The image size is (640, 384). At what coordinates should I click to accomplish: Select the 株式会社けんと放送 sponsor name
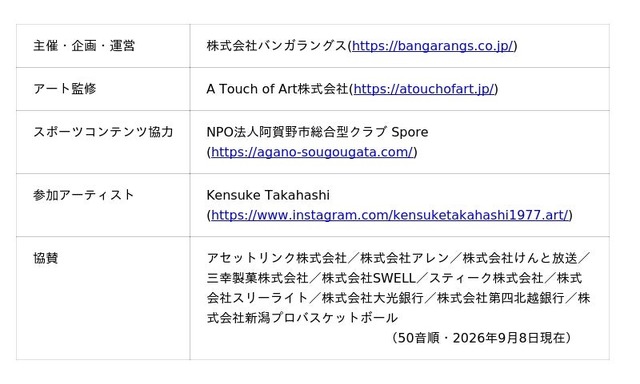[x=520, y=258]
